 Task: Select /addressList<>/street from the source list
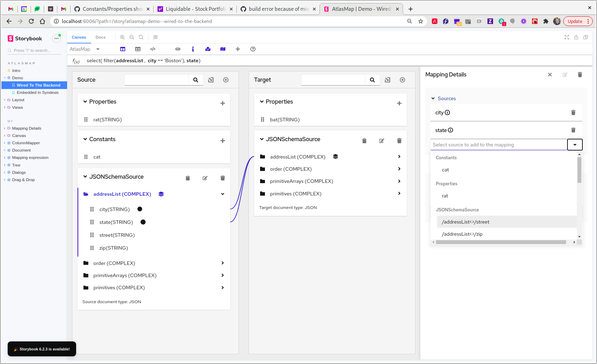coord(465,222)
